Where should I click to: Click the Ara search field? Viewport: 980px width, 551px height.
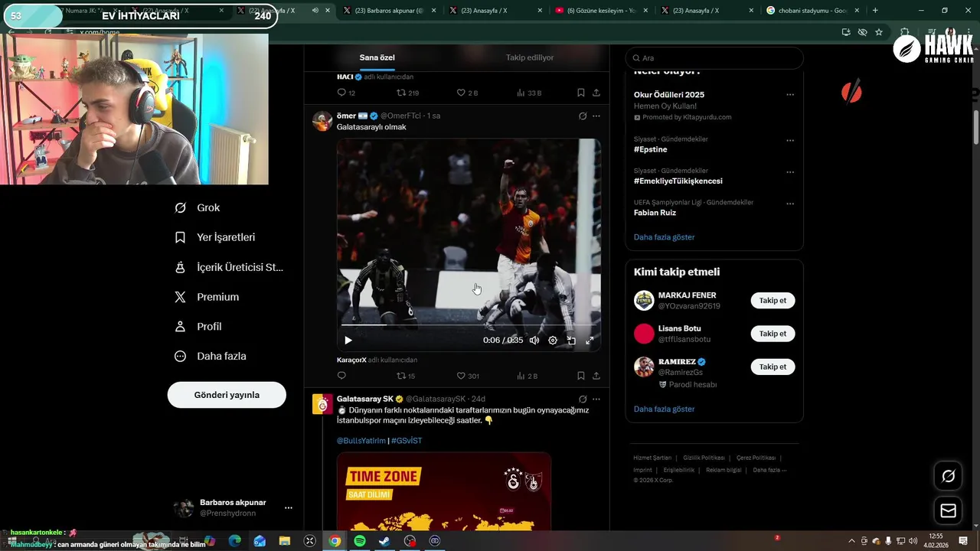click(714, 58)
